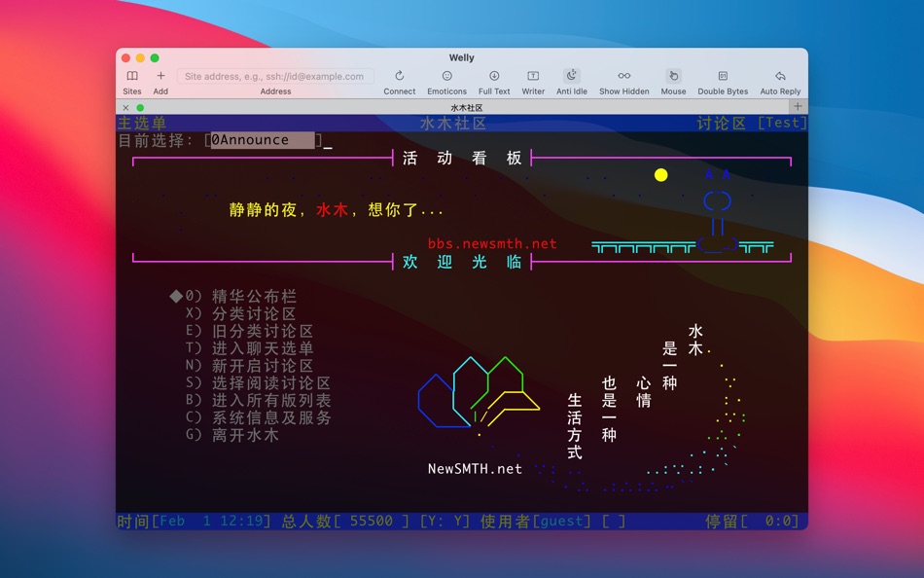The width and height of the screenshot is (924, 578).
Task: Click the 停留 0:0 status entry
Action: pyautogui.click(x=753, y=521)
